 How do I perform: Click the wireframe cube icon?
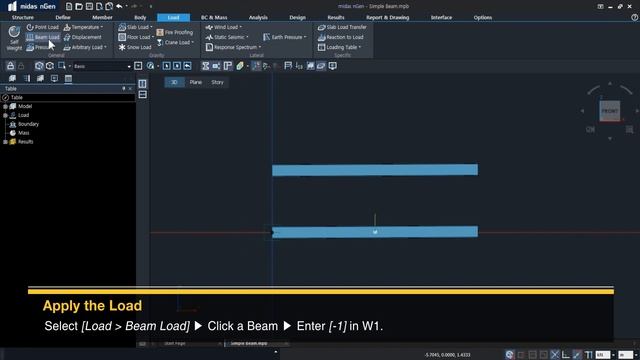point(50,66)
